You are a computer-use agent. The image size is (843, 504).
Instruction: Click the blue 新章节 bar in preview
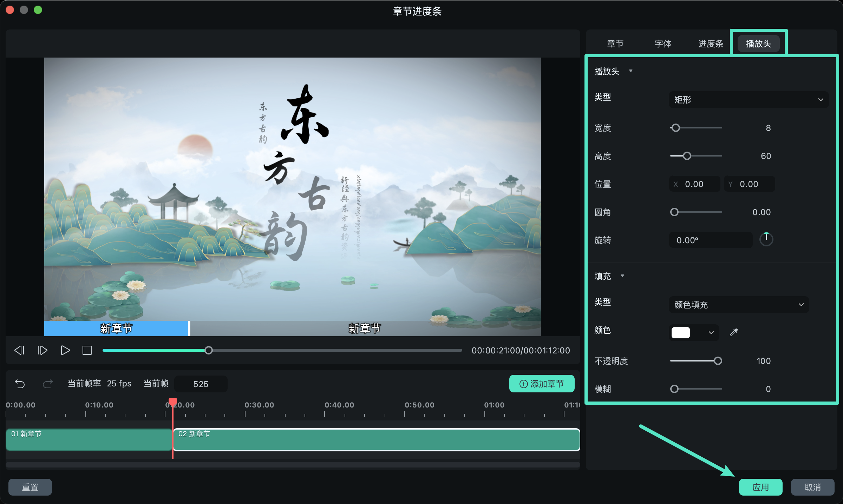click(116, 329)
